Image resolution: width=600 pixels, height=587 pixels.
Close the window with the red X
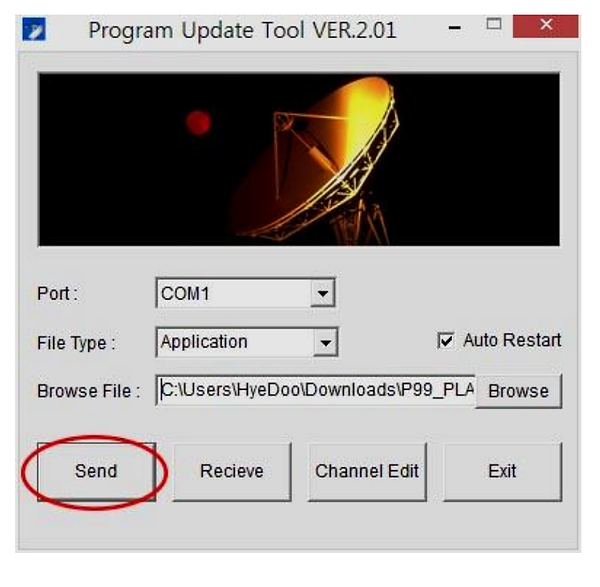point(545,26)
